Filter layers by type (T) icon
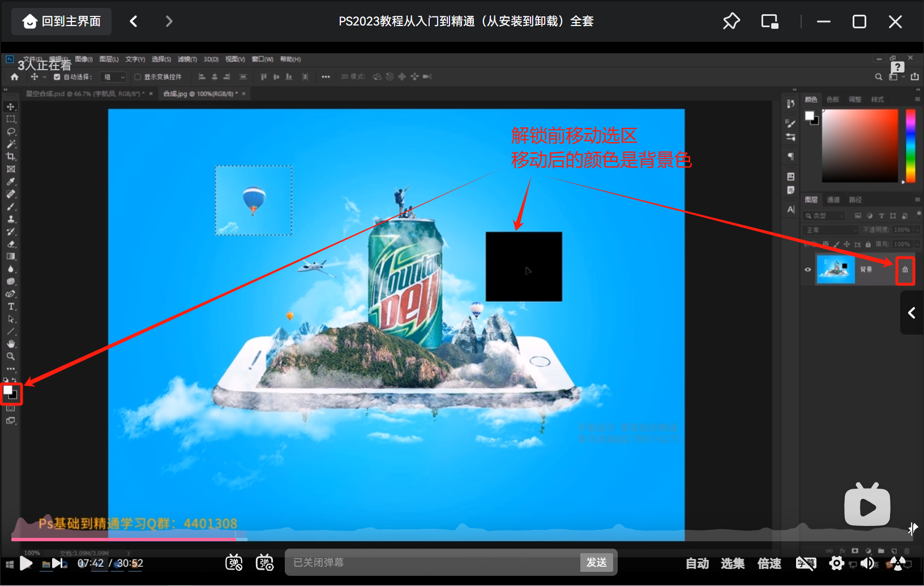The width and height of the screenshot is (924, 586). [x=882, y=216]
